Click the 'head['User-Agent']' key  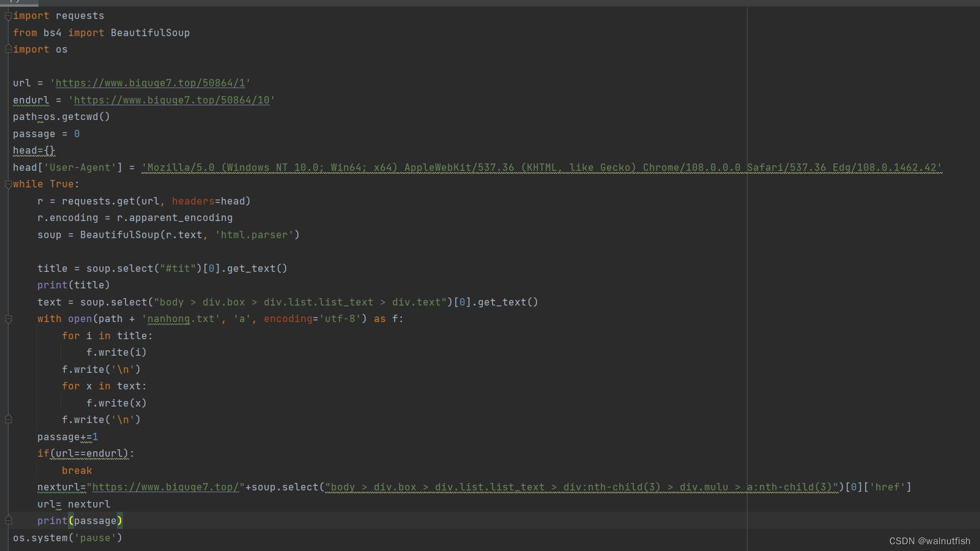pyautogui.click(x=68, y=168)
